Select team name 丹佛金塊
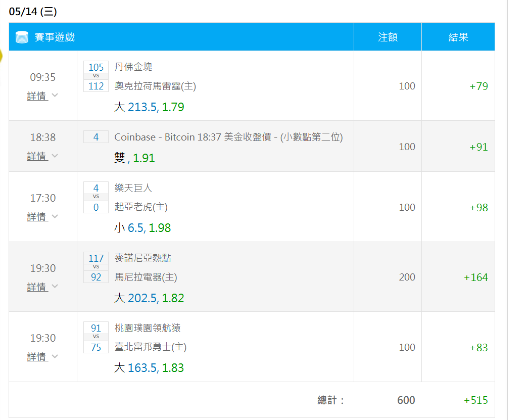Viewport: 528px width, 420px height. (133, 67)
